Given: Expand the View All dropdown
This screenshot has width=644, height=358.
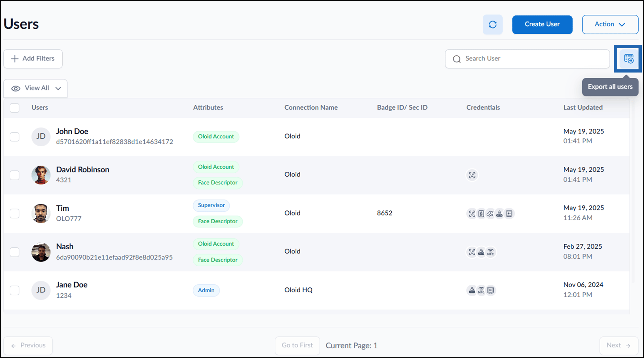Looking at the screenshot, I should 35,88.
